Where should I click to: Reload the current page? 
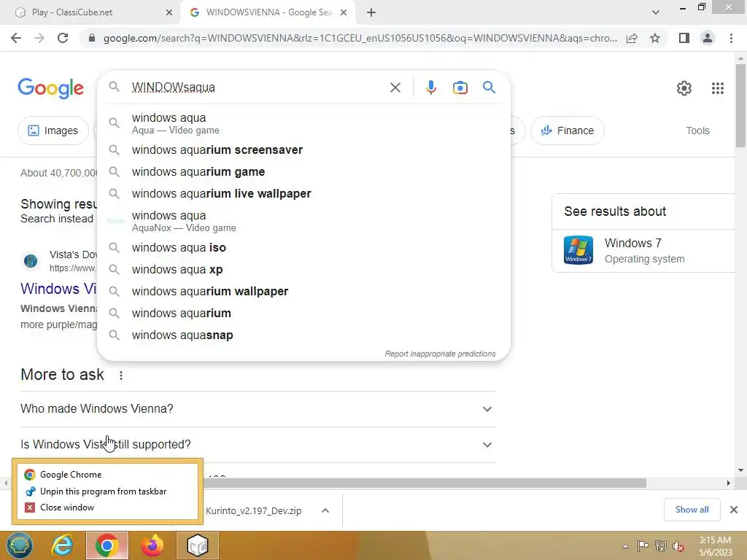coord(63,38)
